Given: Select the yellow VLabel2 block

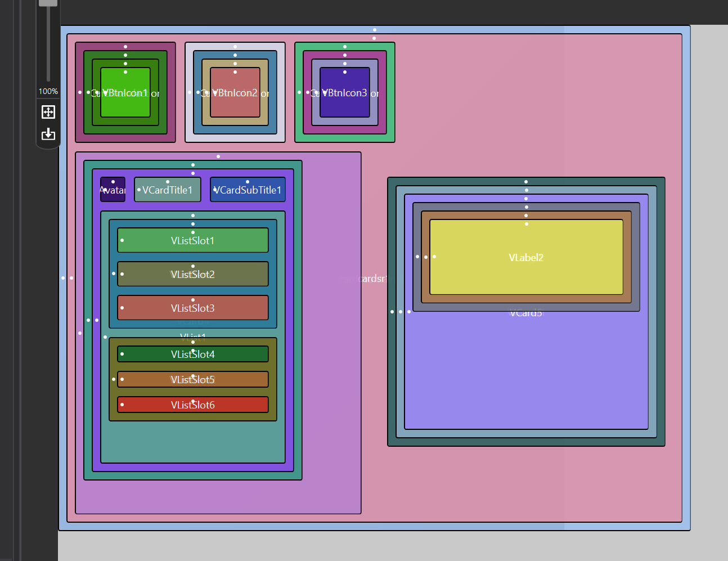Looking at the screenshot, I should pos(527,257).
